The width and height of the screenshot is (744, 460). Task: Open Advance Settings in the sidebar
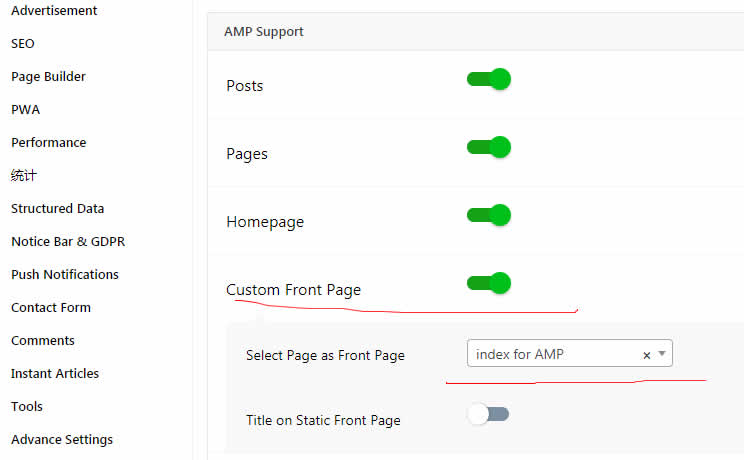(62, 440)
